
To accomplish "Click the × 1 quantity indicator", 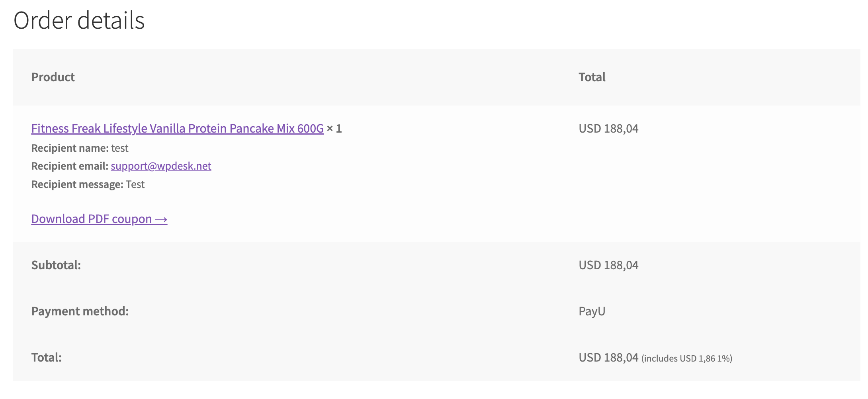I will 334,128.
